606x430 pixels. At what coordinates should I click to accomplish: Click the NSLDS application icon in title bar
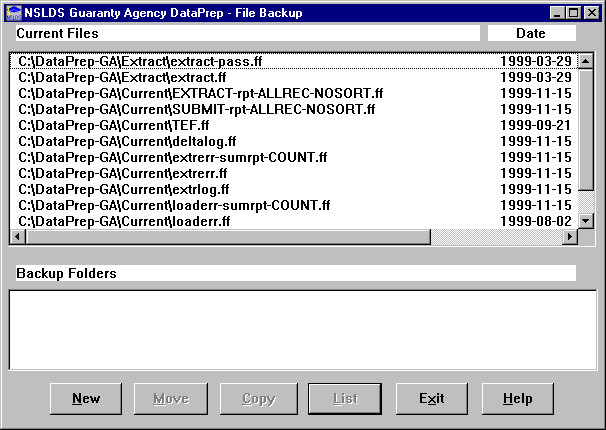12,12
